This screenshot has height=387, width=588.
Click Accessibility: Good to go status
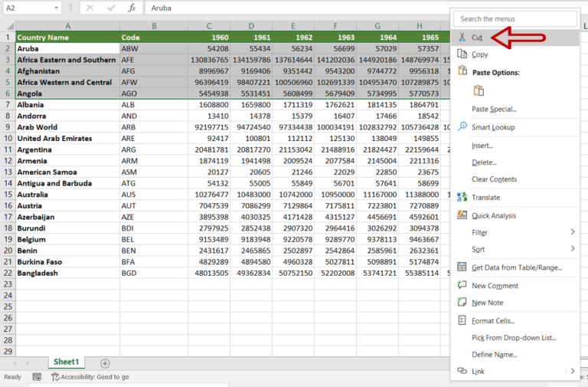tap(90, 377)
